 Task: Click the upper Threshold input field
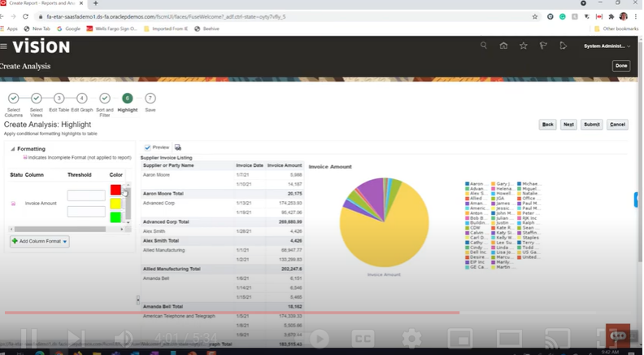[x=86, y=195]
